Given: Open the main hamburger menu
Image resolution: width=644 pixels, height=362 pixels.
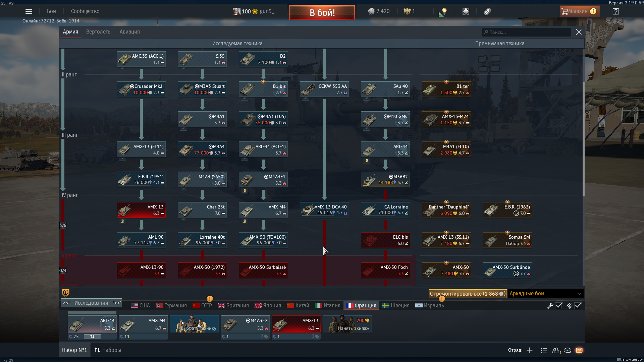Looking at the screenshot, I should point(29,11).
